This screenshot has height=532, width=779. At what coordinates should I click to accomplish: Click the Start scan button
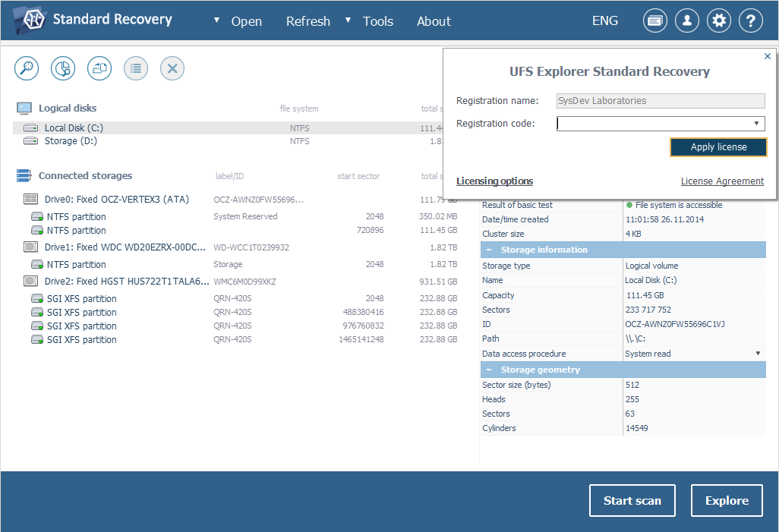click(632, 501)
